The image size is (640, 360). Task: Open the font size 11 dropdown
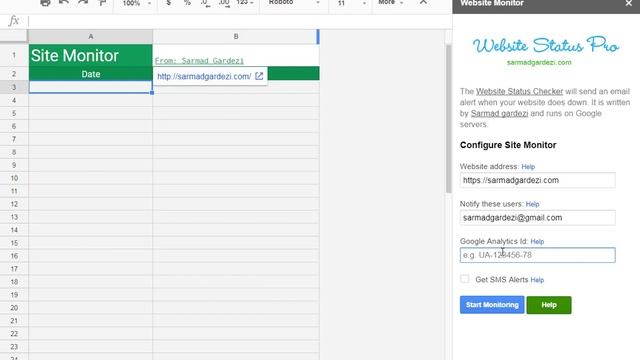tap(351, 3)
